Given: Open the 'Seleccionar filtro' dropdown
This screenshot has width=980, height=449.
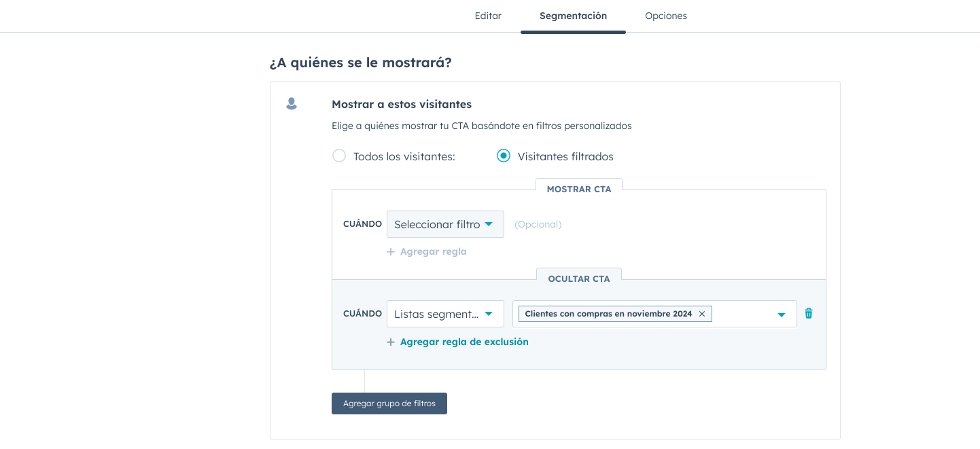Looking at the screenshot, I should (x=445, y=224).
